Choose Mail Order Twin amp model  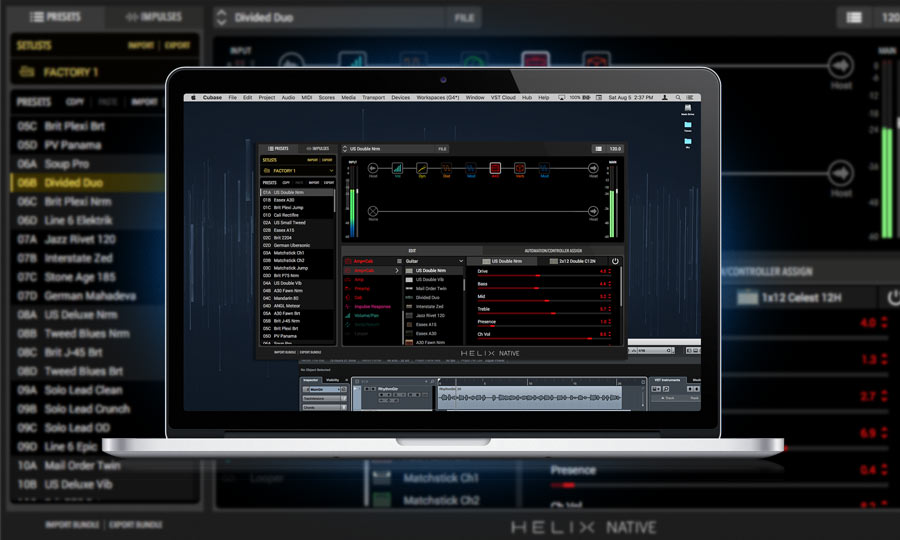[433, 289]
